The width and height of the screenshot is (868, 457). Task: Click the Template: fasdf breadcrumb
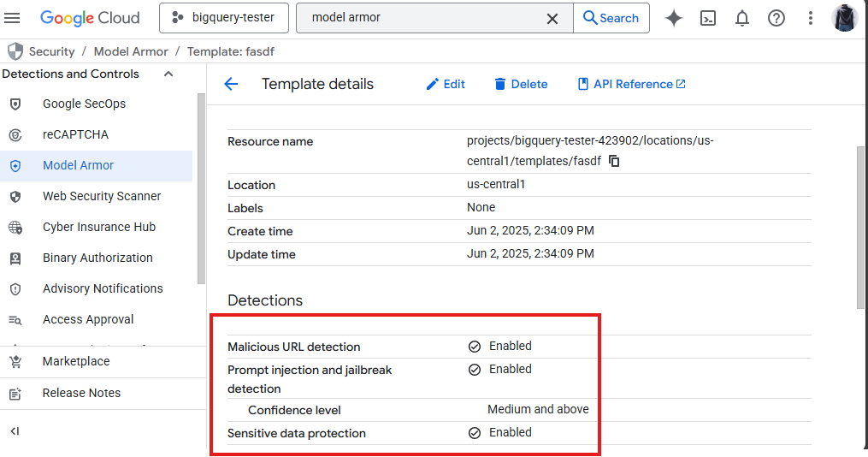(x=231, y=51)
